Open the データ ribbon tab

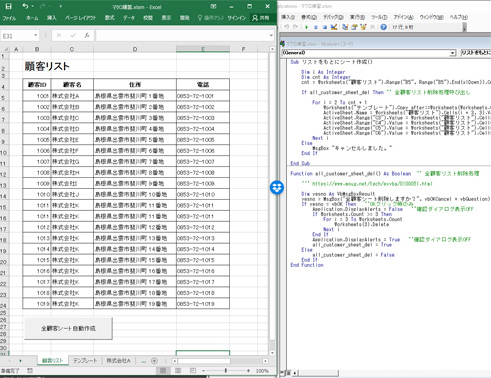pyautogui.click(x=129, y=18)
